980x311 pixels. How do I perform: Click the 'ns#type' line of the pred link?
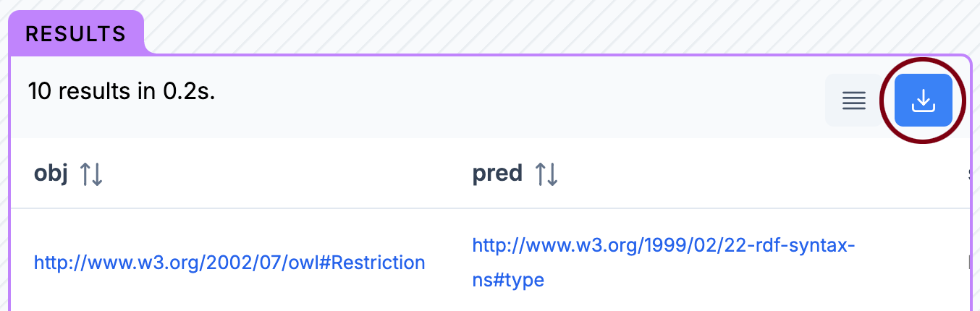click(508, 280)
